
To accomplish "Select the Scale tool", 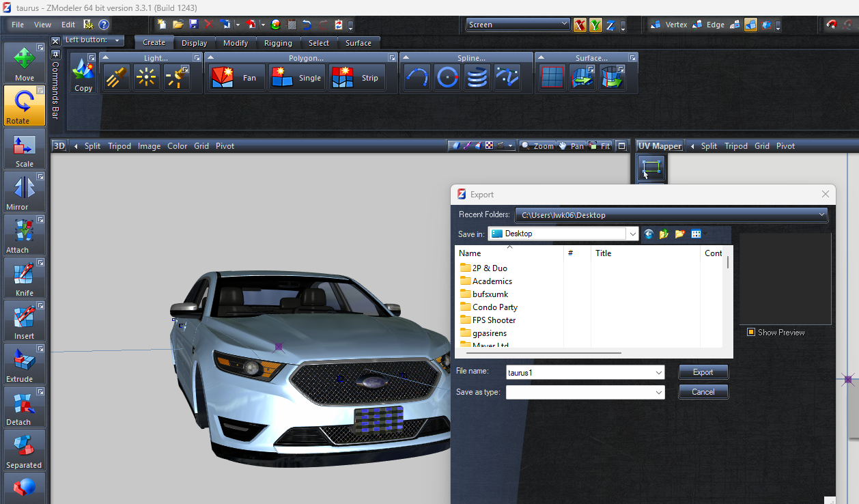I will click(25, 150).
